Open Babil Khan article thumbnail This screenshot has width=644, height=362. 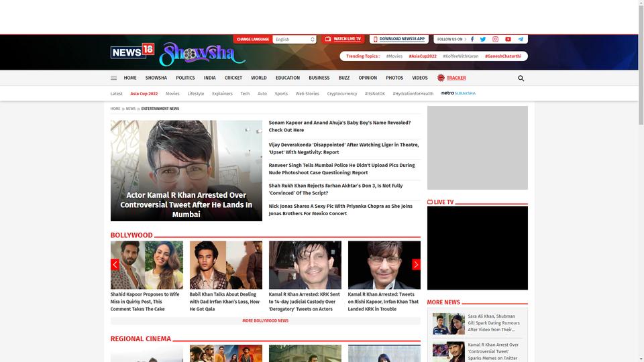pos(226,265)
